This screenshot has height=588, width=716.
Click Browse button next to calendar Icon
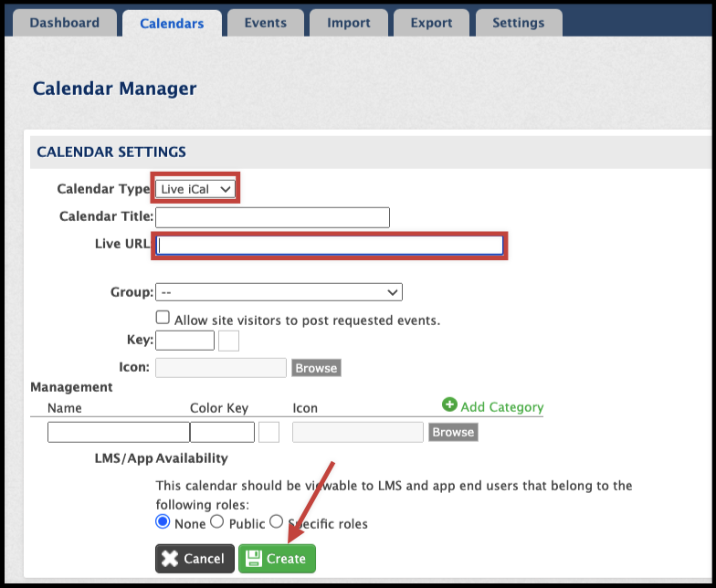click(316, 368)
